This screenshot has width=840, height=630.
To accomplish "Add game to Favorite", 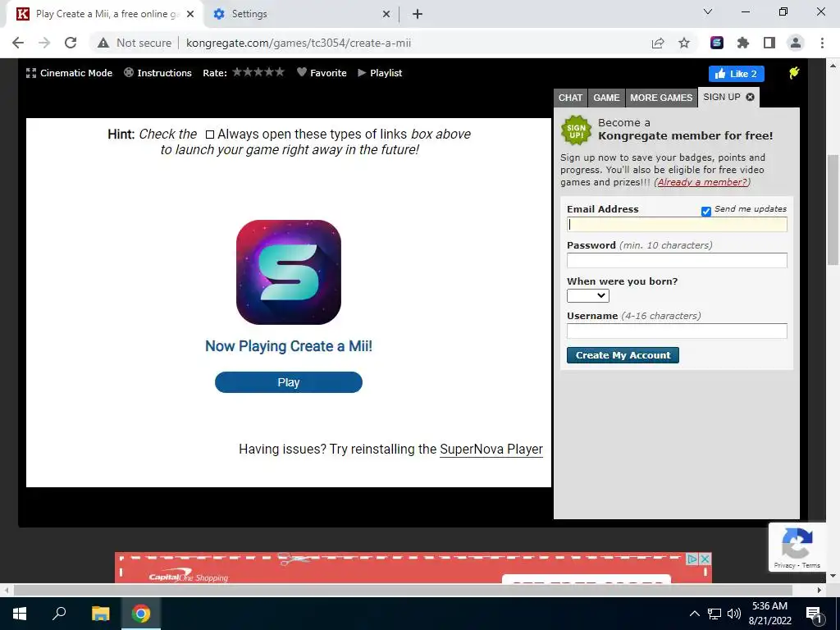I will click(322, 73).
